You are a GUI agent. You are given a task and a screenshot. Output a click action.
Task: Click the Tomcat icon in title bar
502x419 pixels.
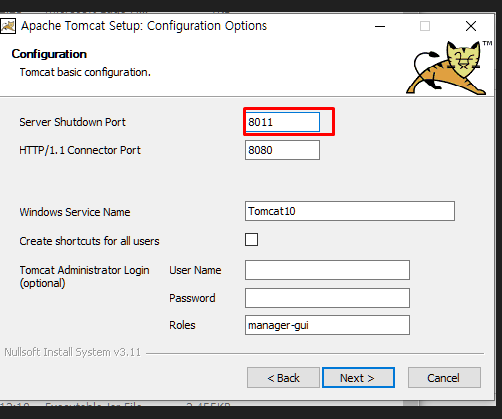tap(8, 26)
